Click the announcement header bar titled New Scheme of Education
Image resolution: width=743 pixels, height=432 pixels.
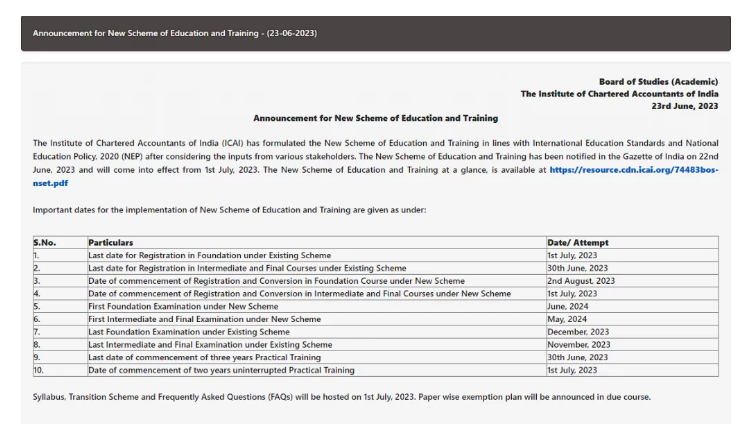click(x=375, y=33)
